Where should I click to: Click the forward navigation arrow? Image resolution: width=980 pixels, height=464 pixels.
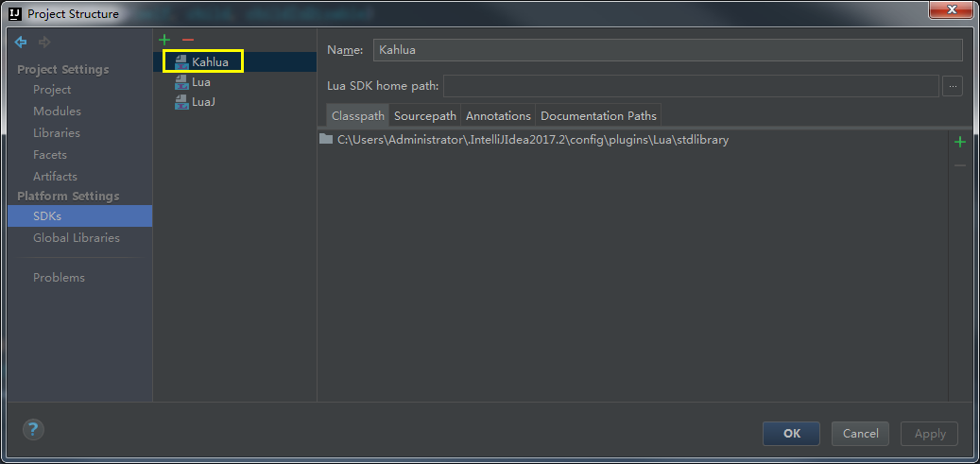pyautogui.click(x=44, y=43)
